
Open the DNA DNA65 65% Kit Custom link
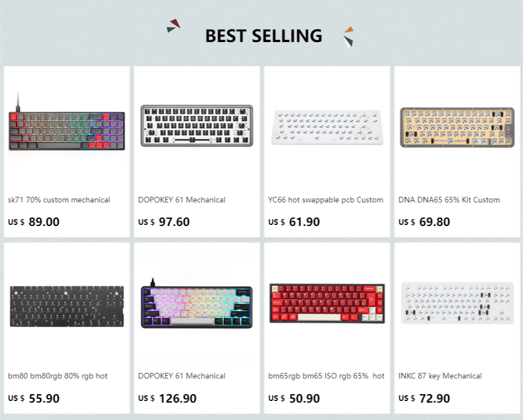(448, 200)
